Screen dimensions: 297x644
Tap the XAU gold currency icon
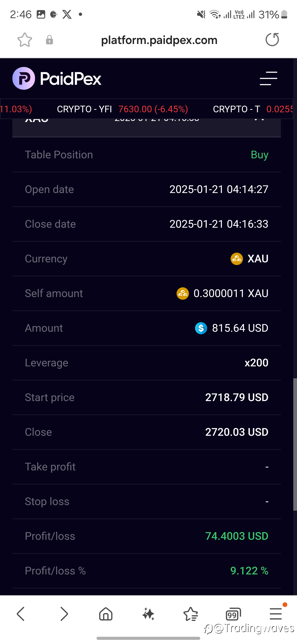click(237, 258)
